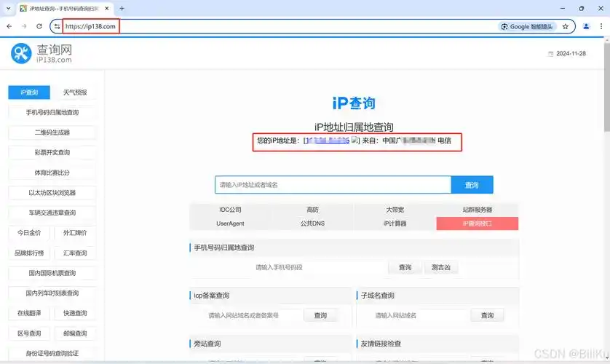This screenshot has height=364, width=610.
Task: Switch to the 天气预报 tab
Action: click(x=75, y=92)
